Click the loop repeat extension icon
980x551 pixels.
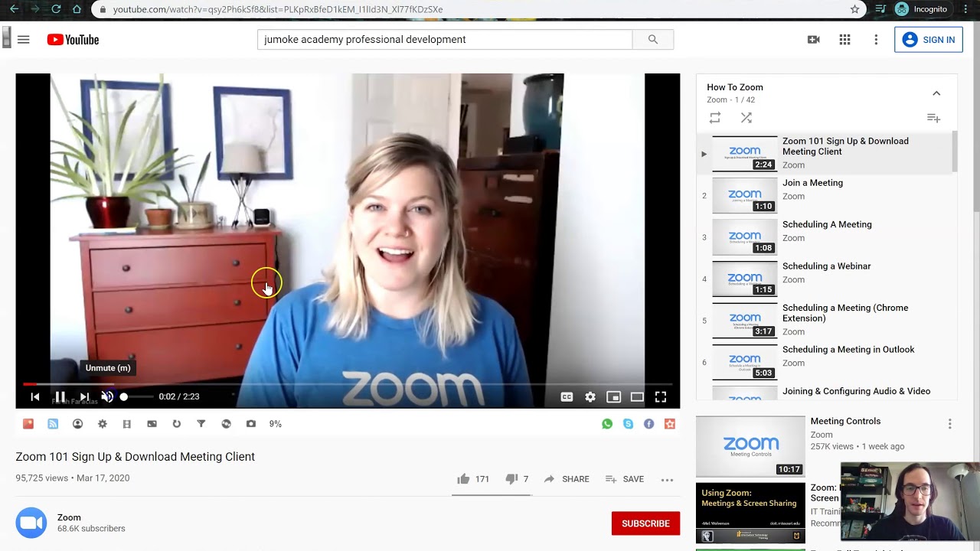[x=177, y=423]
